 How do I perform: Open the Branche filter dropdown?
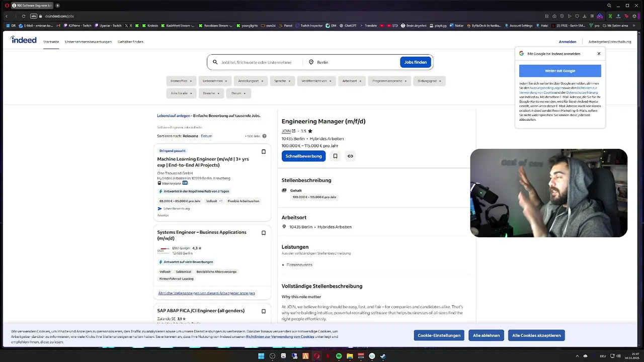[211, 93]
